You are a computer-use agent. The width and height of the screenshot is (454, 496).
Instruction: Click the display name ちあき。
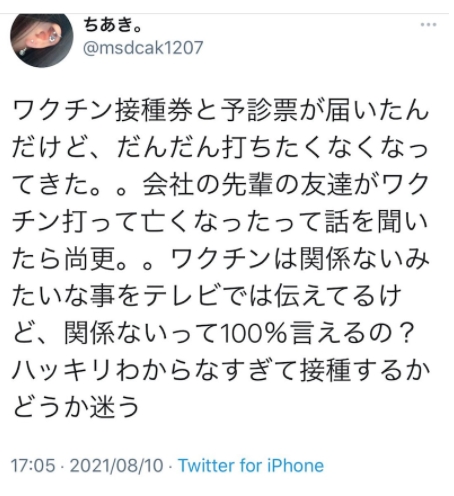(113, 24)
